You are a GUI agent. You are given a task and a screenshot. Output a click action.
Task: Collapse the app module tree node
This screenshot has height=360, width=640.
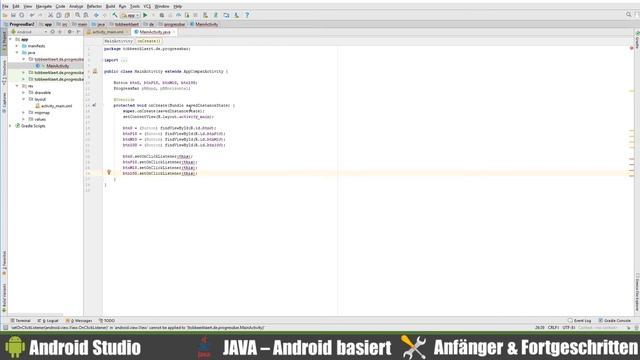[11, 39]
